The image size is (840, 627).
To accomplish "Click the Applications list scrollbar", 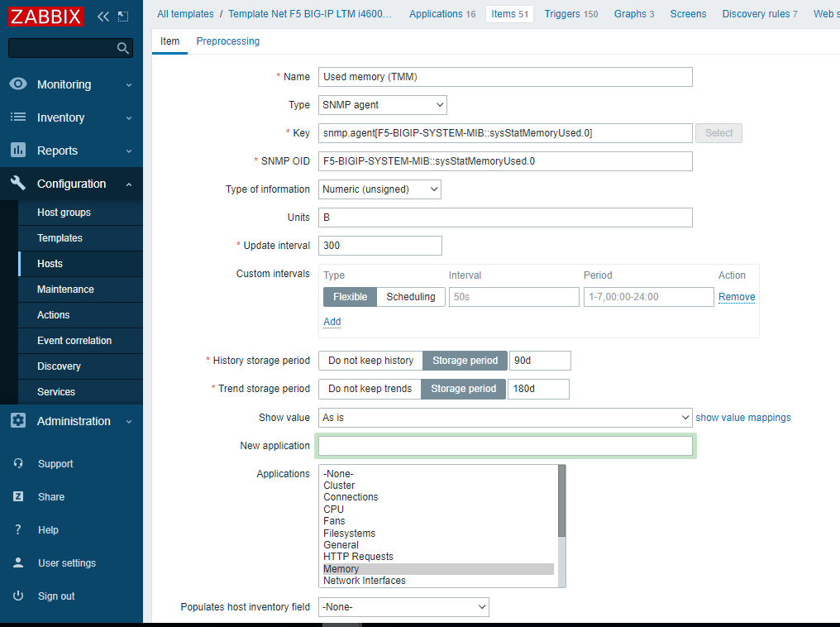I will pyautogui.click(x=561, y=500).
